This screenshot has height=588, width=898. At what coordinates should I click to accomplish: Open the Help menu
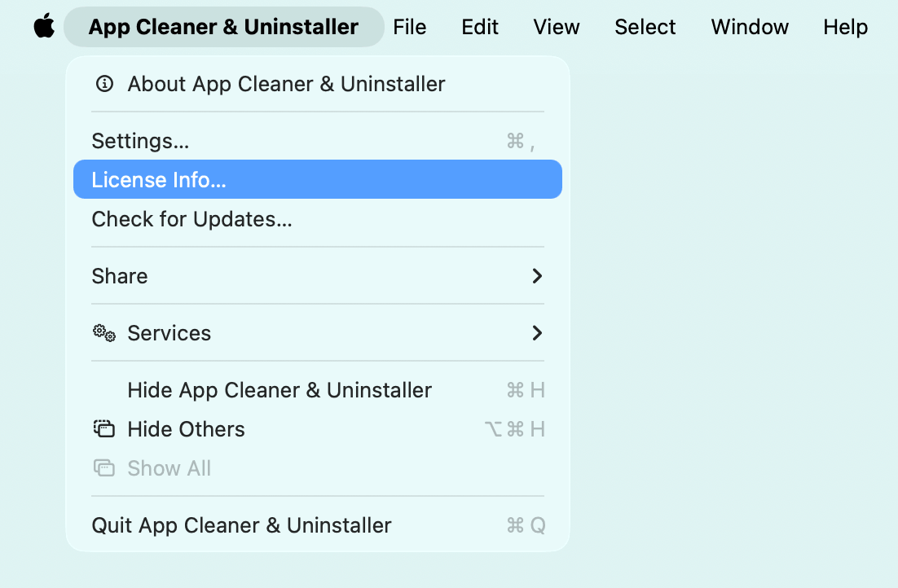[x=844, y=26]
